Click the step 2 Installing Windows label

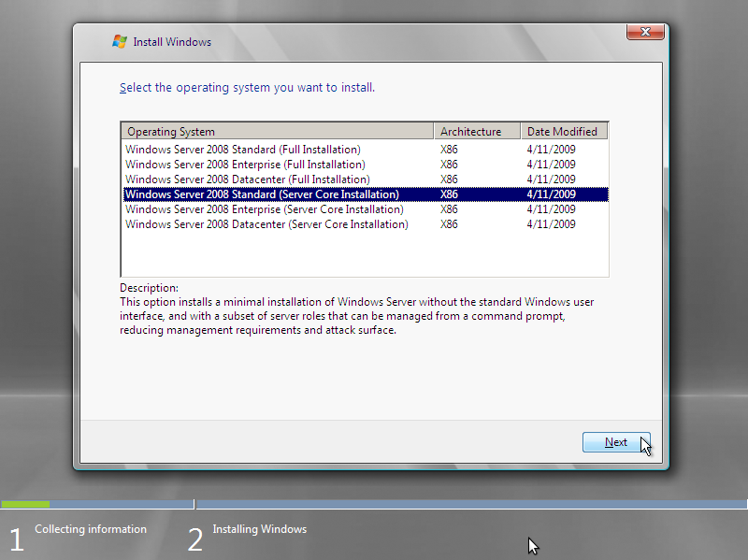click(x=259, y=529)
